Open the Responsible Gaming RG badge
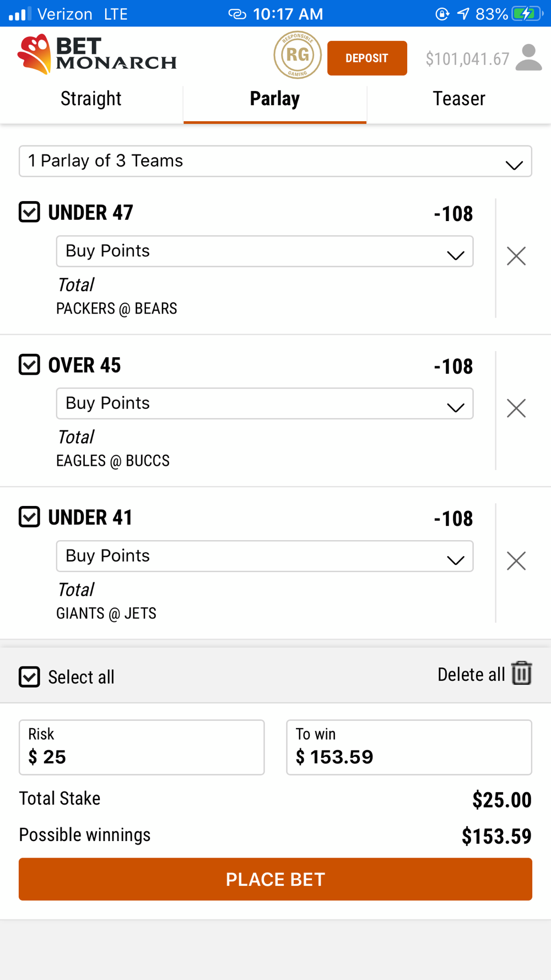 coord(298,55)
